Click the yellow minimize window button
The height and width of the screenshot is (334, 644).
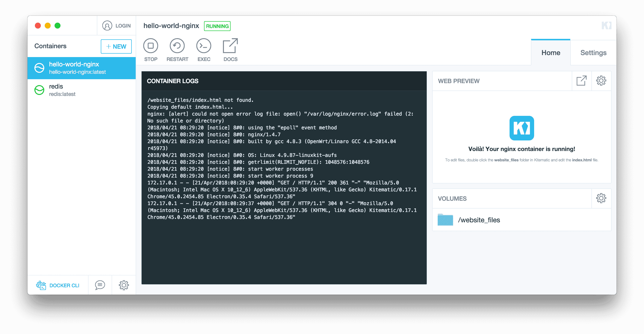pyautogui.click(x=48, y=26)
